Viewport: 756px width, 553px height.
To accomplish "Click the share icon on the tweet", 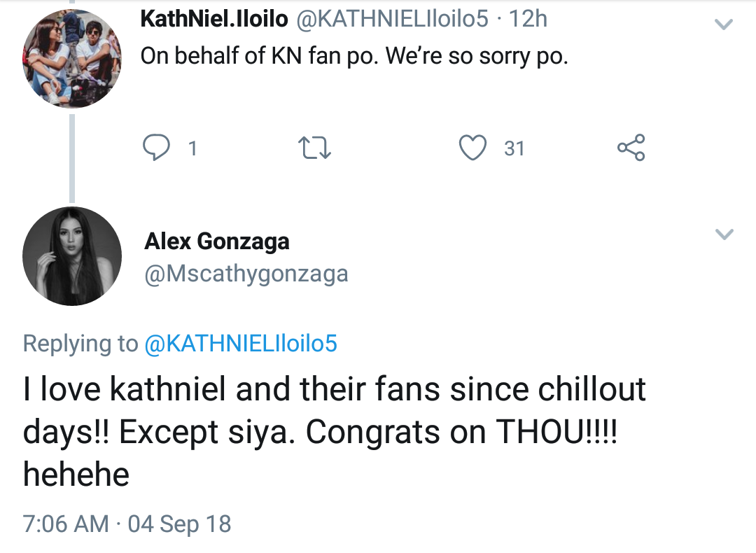I will point(631,148).
